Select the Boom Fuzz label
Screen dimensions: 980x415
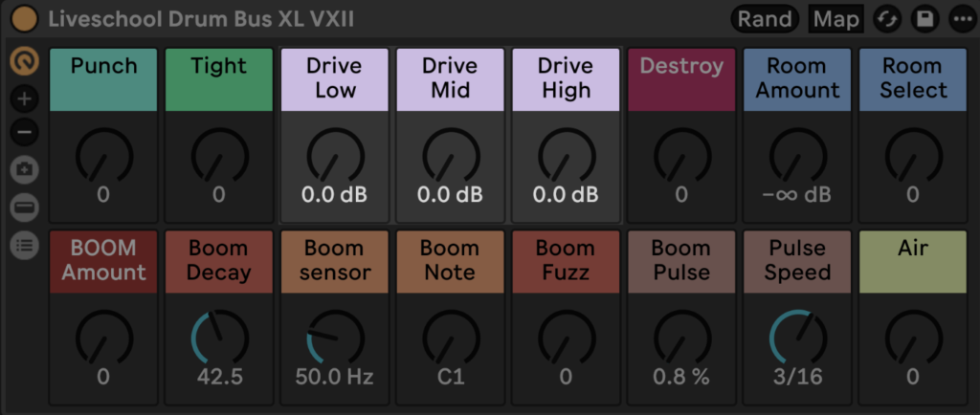coord(567,262)
